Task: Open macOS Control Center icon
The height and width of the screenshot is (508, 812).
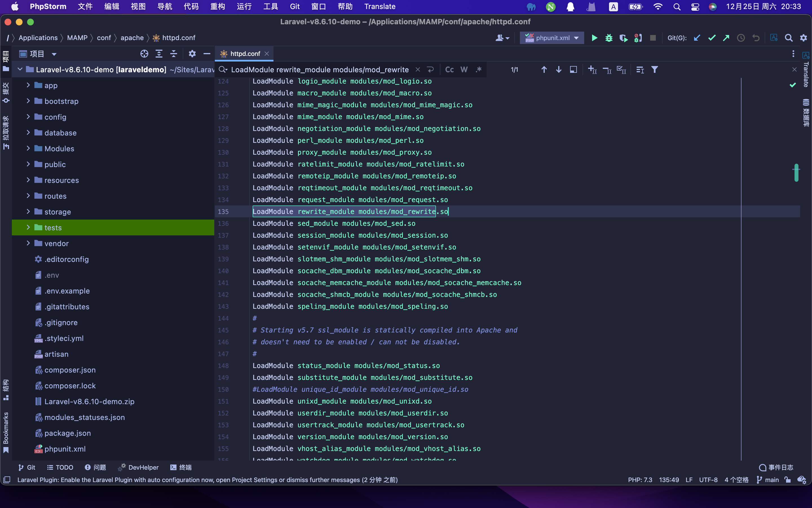Action: point(695,7)
